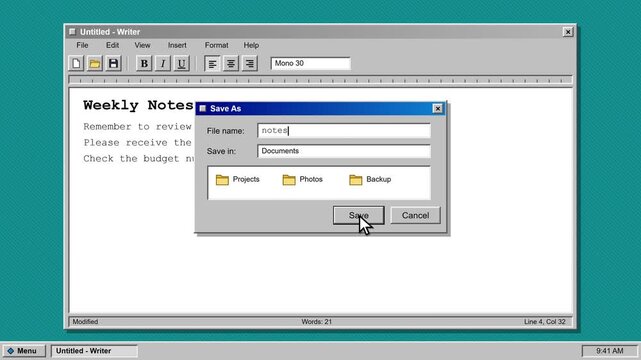The height and width of the screenshot is (360, 641).
Task: Click the File name input field
Action: [x=344, y=130]
